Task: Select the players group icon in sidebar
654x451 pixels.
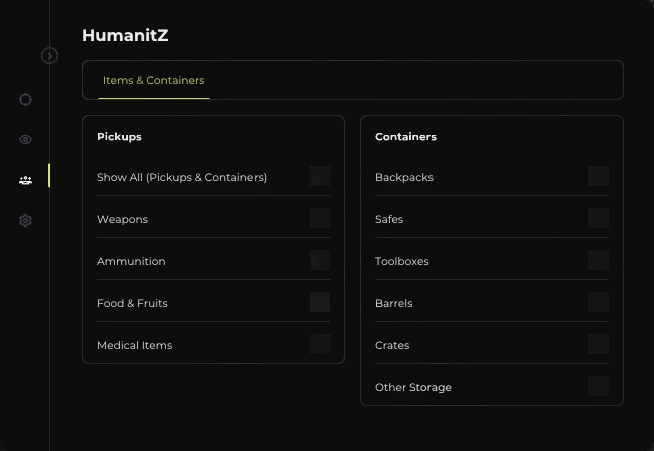Action: (x=25, y=180)
